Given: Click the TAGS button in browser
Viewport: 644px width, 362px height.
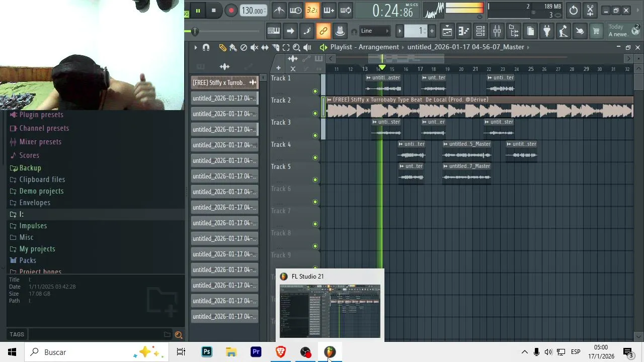Looking at the screenshot, I should [x=17, y=334].
